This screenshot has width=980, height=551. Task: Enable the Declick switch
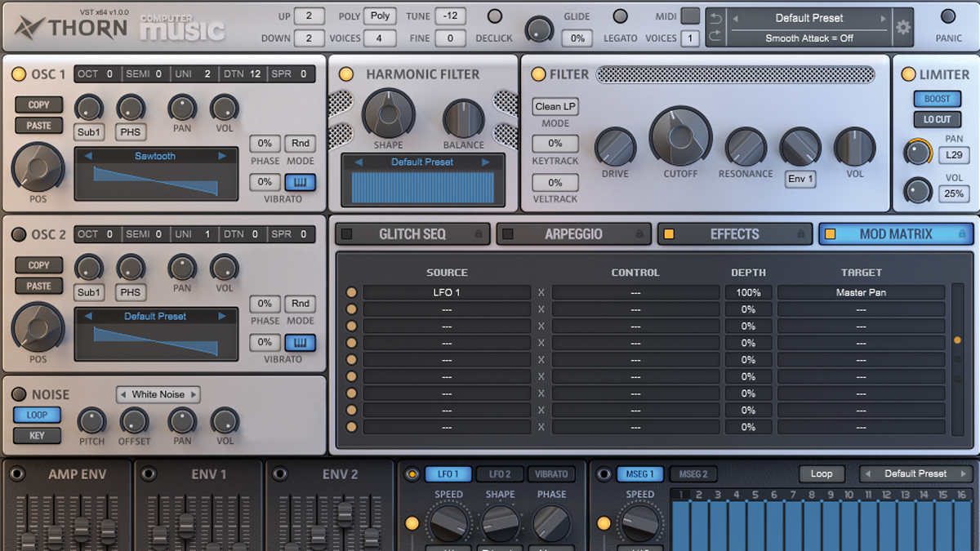coord(495,16)
